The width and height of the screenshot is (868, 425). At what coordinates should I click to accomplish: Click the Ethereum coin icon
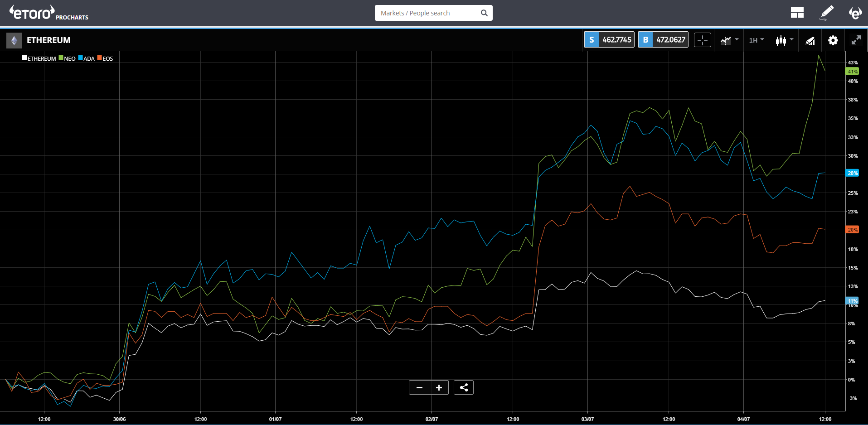click(x=14, y=40)
